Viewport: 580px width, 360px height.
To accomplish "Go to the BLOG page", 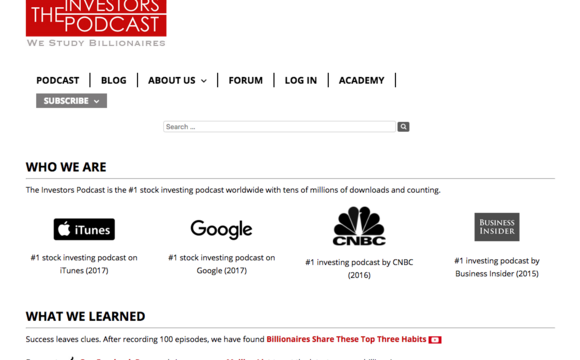I will (114, 80).
